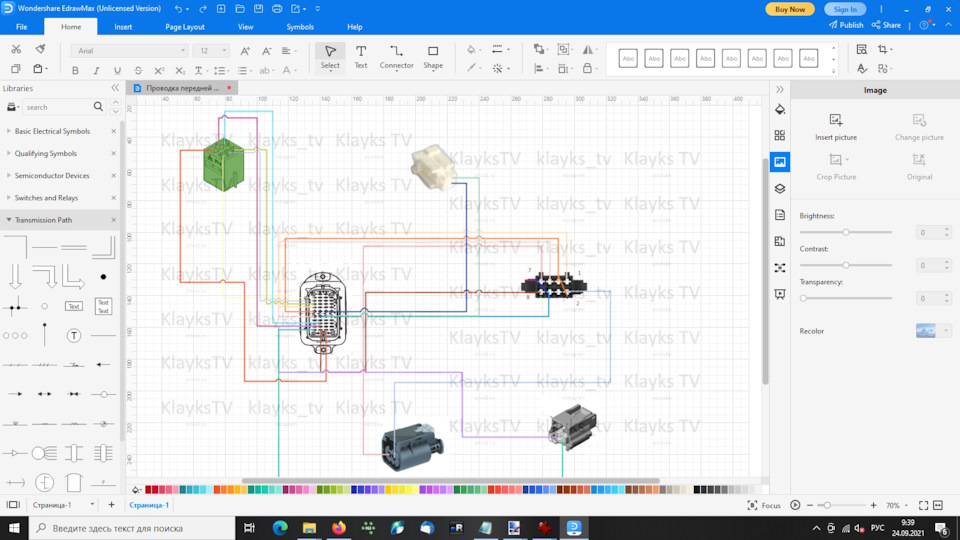
Task: Click Share
Action: [887, 25]
